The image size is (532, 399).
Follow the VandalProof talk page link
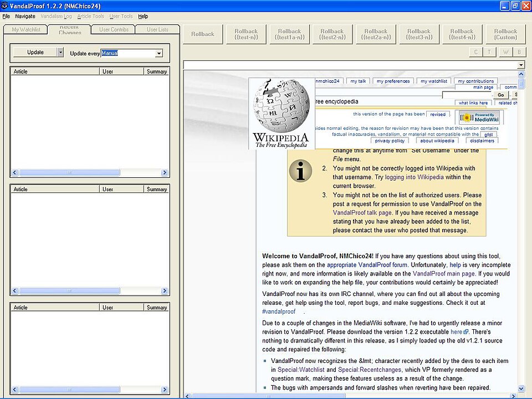tap(362, 212)
